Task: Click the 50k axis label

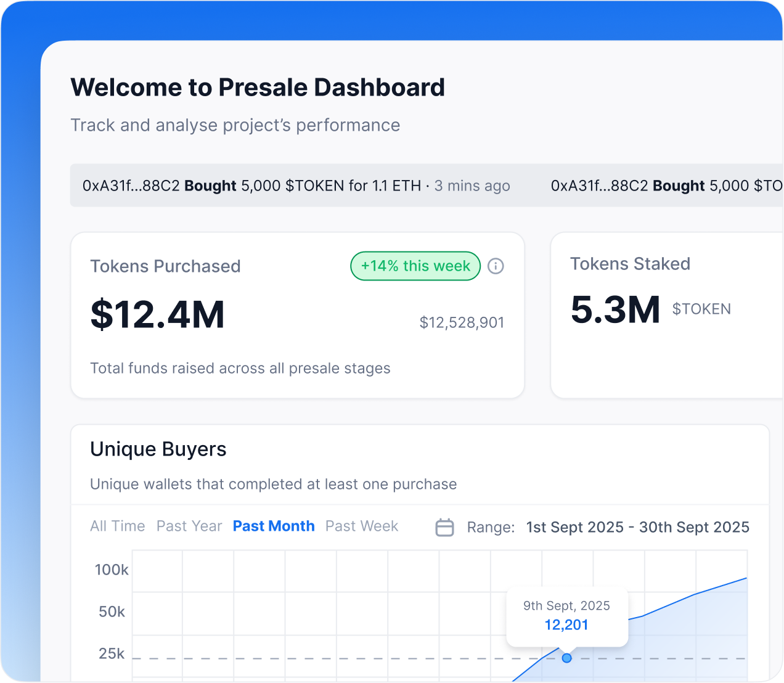Action: 112,611
